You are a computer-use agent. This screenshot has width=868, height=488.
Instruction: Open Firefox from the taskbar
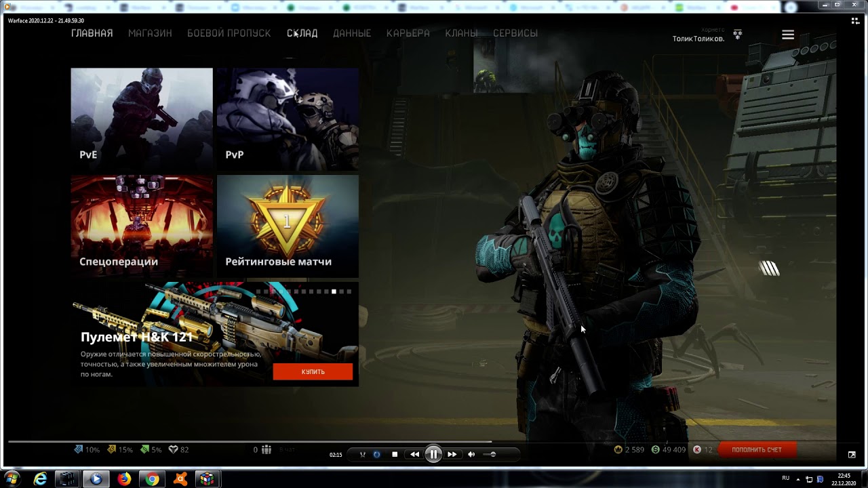coord(124,479)
